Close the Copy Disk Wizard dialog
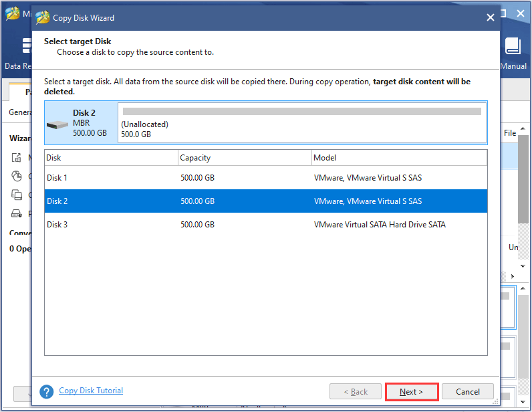 (x=491, y=17)
